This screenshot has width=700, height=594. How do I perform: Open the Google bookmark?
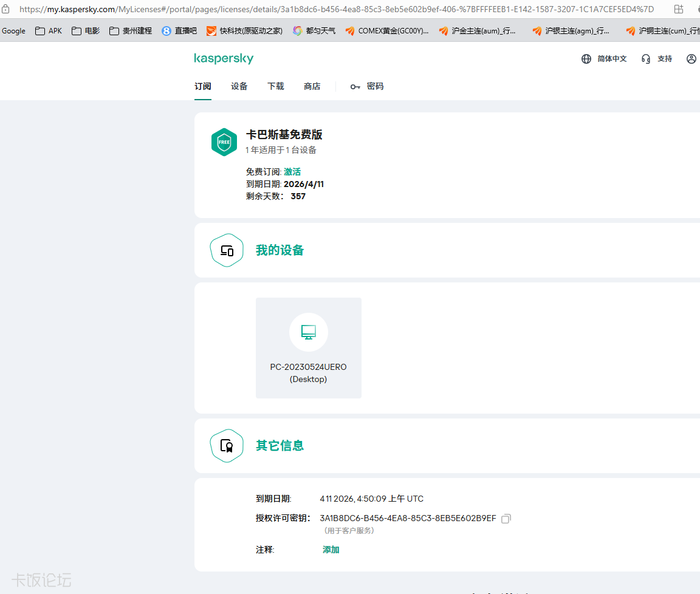(13, 31)
